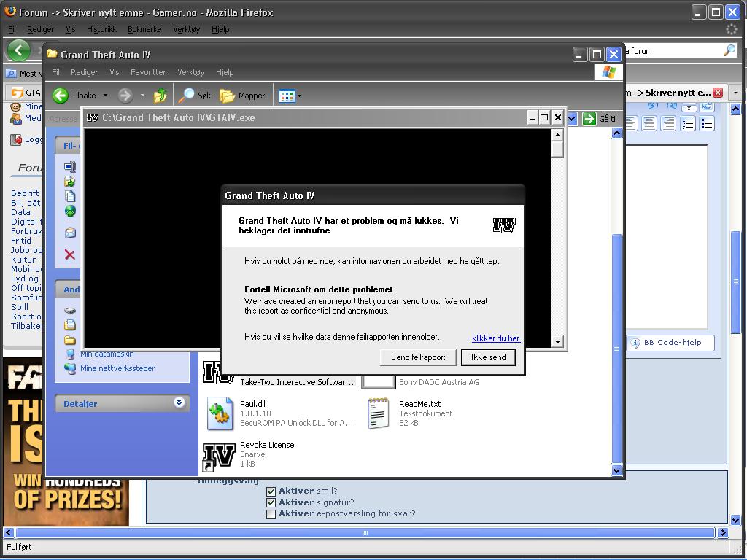Screen dimensions: 747x560
Task: Click Firefox back arrow button
Action: tap(19, 50)
